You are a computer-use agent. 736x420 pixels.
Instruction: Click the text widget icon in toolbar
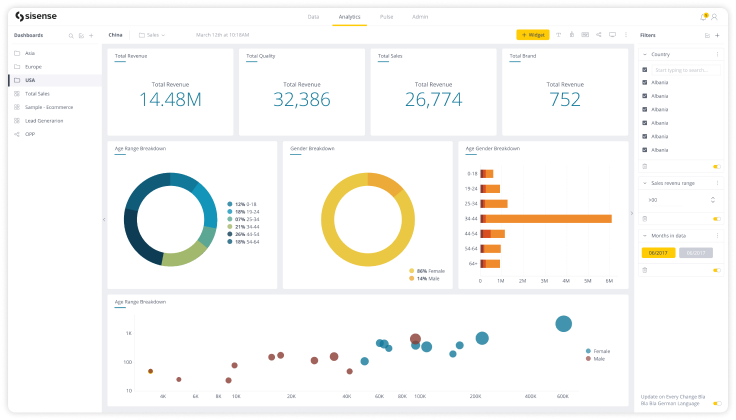tap(558, 34)
